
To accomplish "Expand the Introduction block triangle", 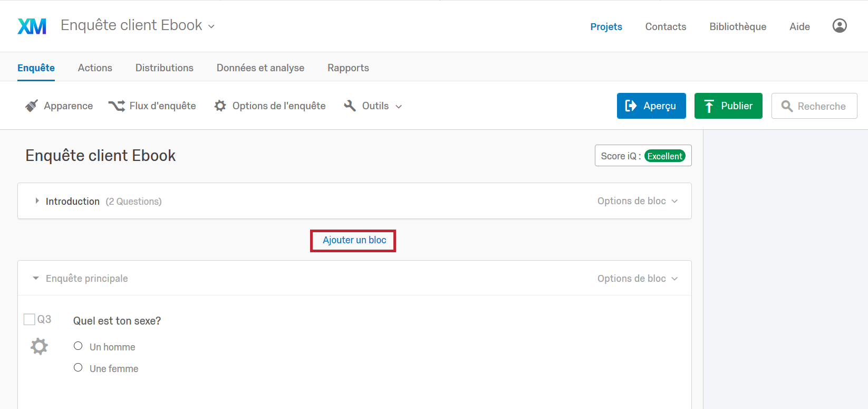I will [37, 201].
